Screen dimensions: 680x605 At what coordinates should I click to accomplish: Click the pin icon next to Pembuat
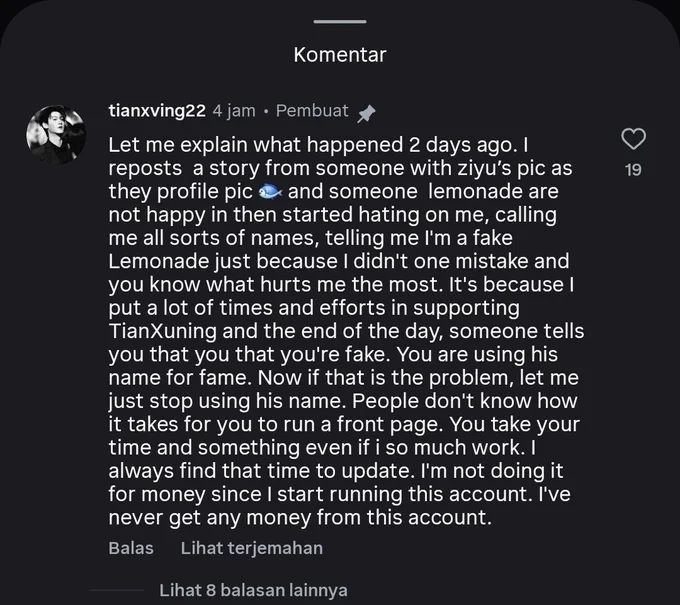366,113
